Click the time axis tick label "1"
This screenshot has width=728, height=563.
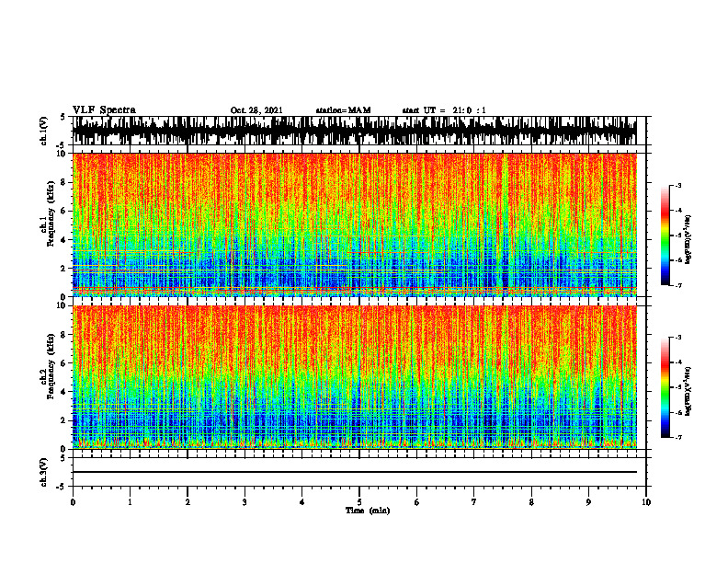pos(130,502)
